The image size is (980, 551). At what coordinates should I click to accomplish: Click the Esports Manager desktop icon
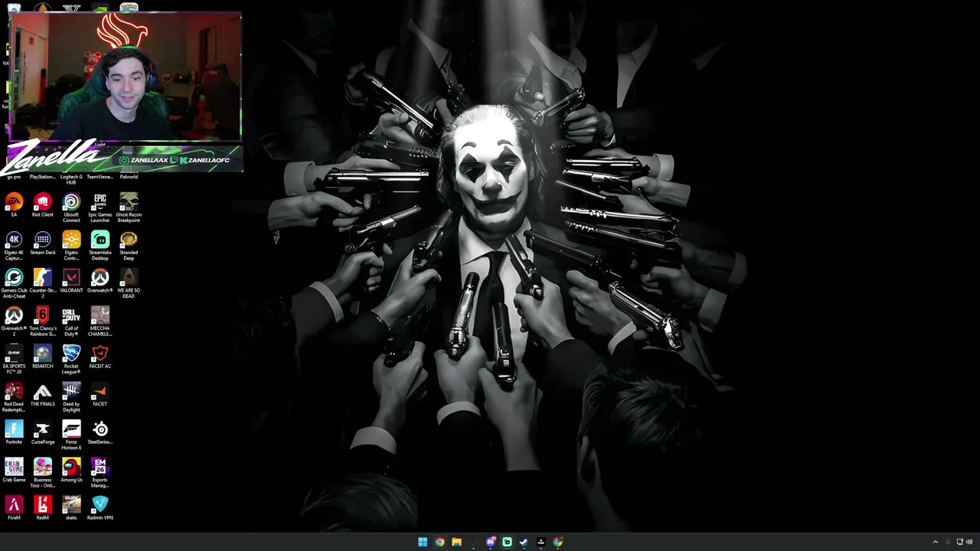pyautogui.click(x=100, y=473)
